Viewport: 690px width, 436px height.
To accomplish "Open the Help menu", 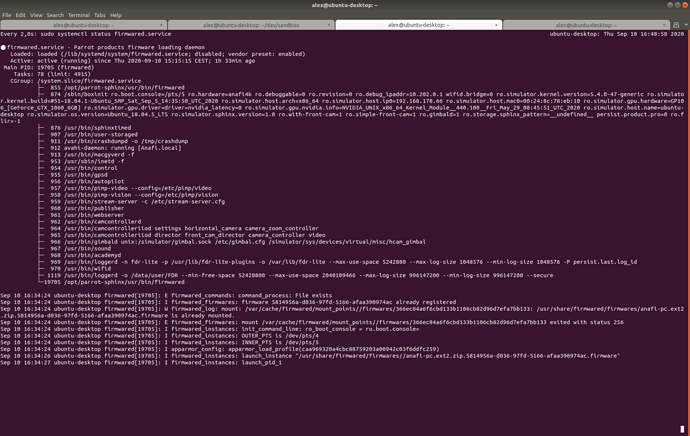I will (116, 15).
